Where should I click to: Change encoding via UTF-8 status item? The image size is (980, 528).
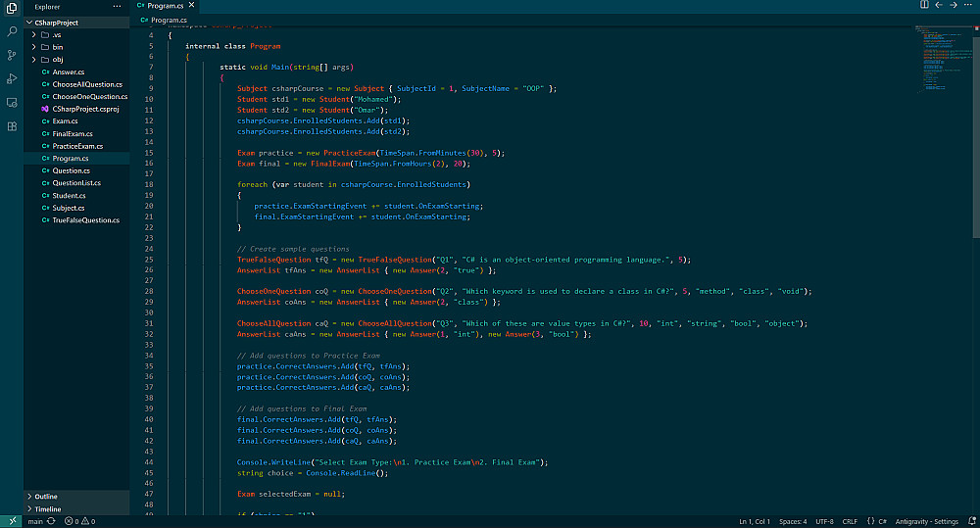pyautogui.click(x=824, y=521)
